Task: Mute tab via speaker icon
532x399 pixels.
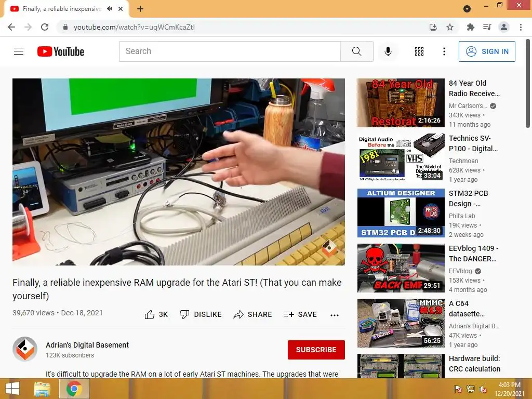Action: [x=109, y=9]
